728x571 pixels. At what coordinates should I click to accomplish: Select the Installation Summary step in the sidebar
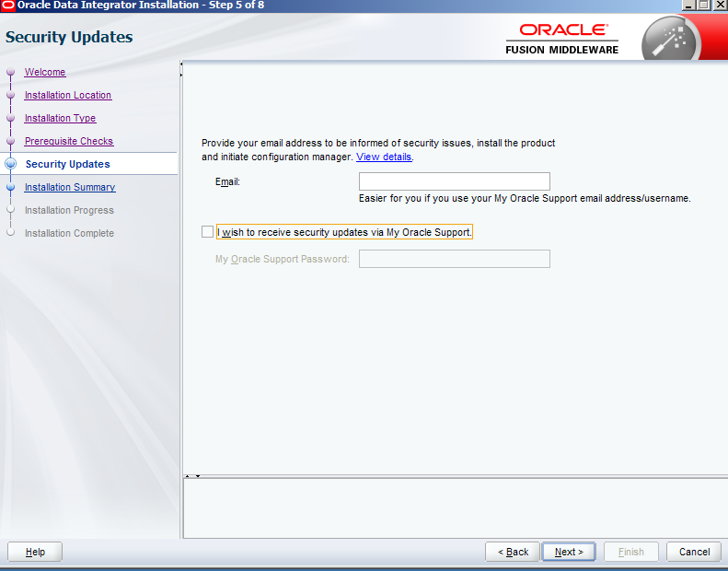pyautogui.click(x=69, y=187)
